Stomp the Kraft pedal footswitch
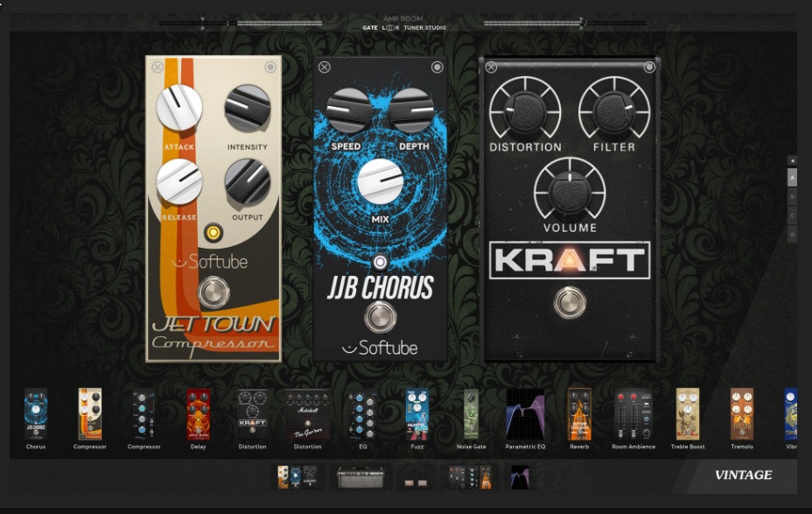 570,303
